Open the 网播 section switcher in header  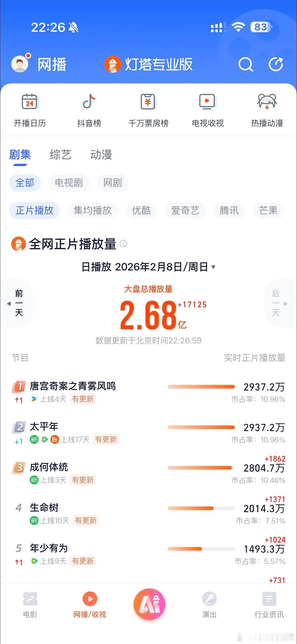click(x=52, y=65)
